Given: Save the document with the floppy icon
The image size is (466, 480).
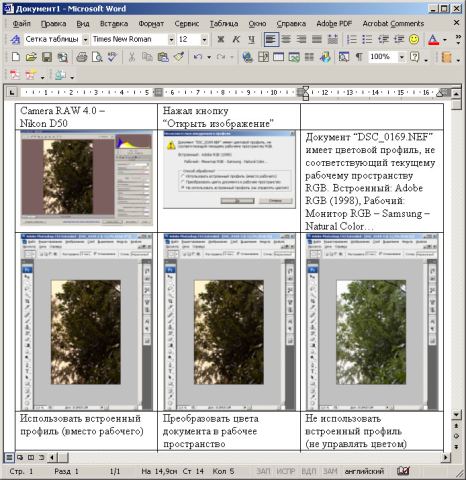Looking at the screenshot, I should click(47, 57).
